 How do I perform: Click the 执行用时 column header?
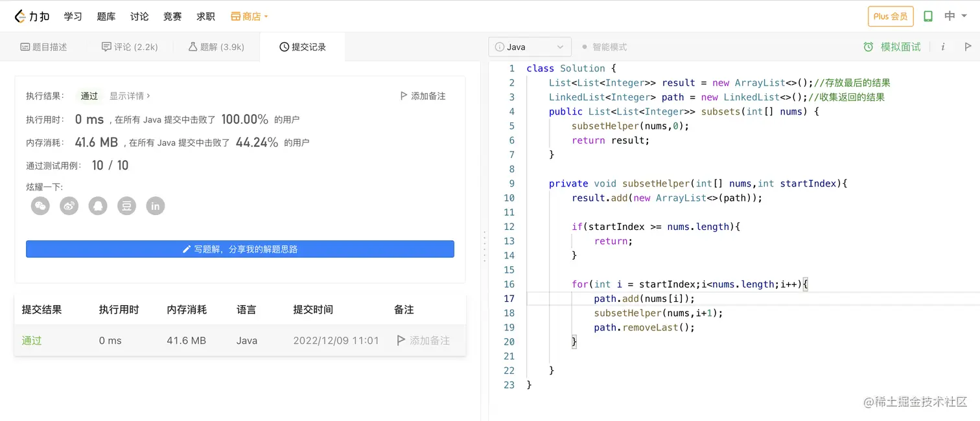click(x=119, y=310)
